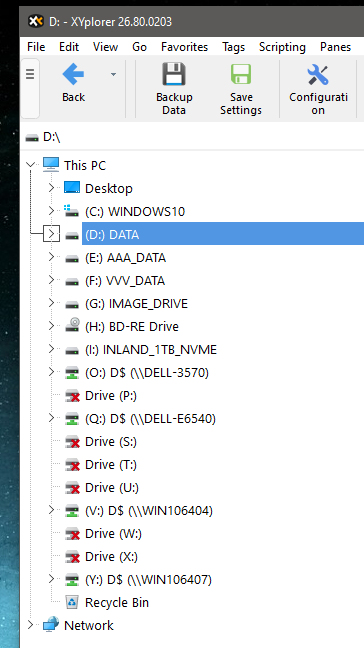This screenshot has width=364, height=648.
Task: Expand the (H:) BD-RE Drive node
Action: pos(51,326)
